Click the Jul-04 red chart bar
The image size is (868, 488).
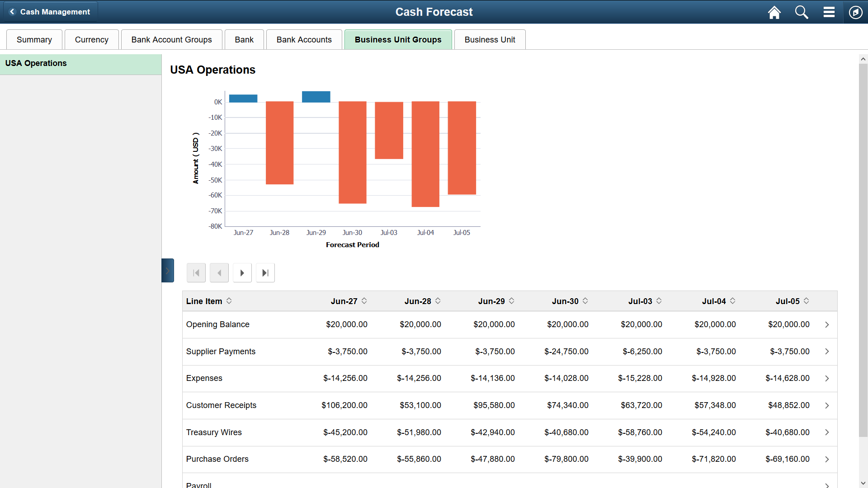click(425, 154)
